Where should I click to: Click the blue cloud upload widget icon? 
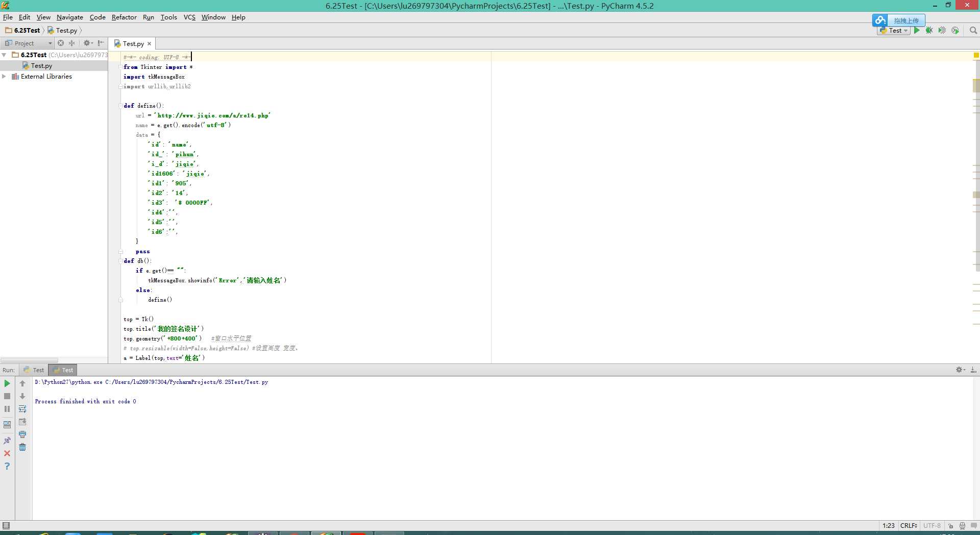[x=880, y=20]
